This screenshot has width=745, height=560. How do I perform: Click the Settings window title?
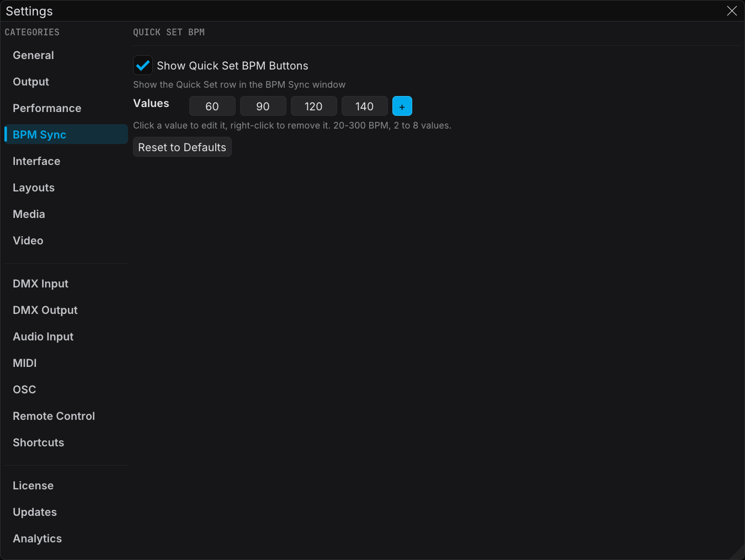coord(29,11)
